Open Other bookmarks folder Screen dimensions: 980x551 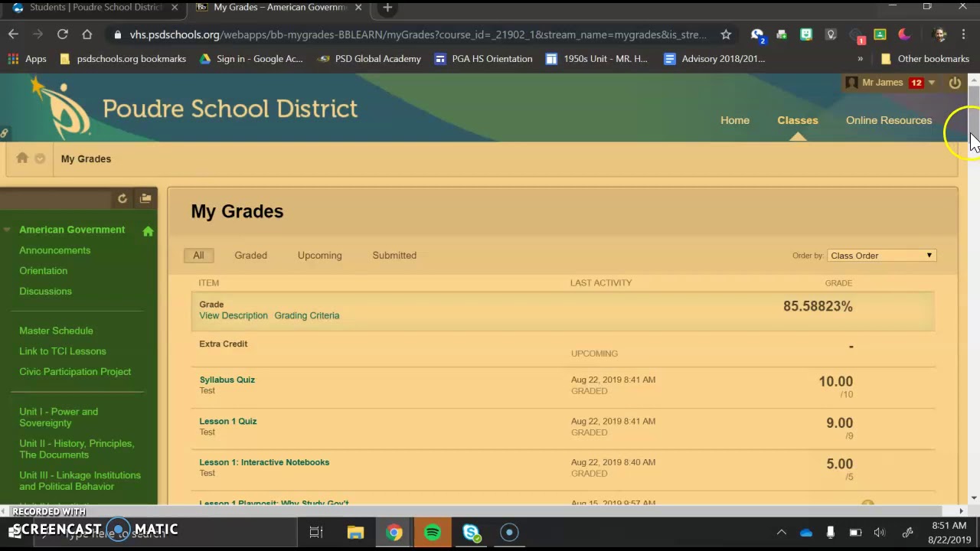[x=925, y=59]
